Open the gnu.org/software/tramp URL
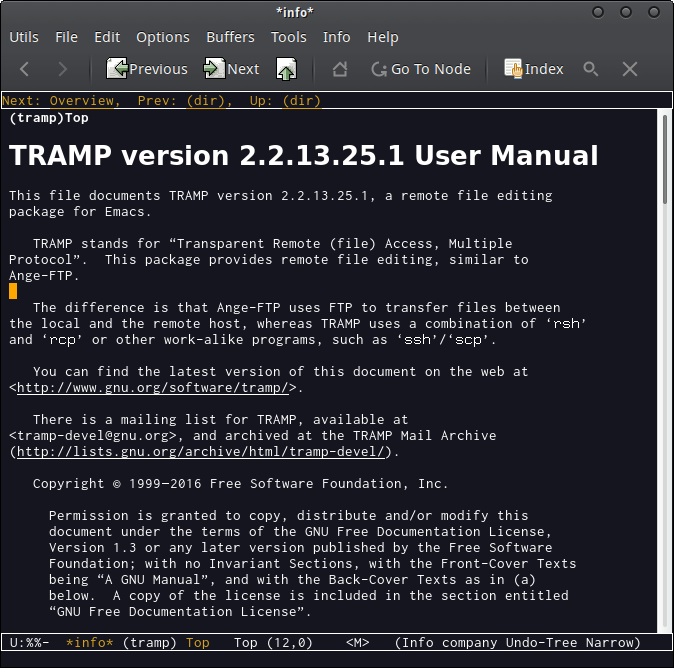 point(153,388)
